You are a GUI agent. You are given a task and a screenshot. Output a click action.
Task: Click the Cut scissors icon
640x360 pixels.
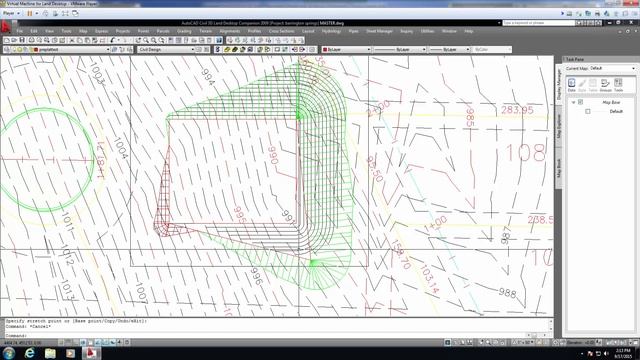coord(72,40)
